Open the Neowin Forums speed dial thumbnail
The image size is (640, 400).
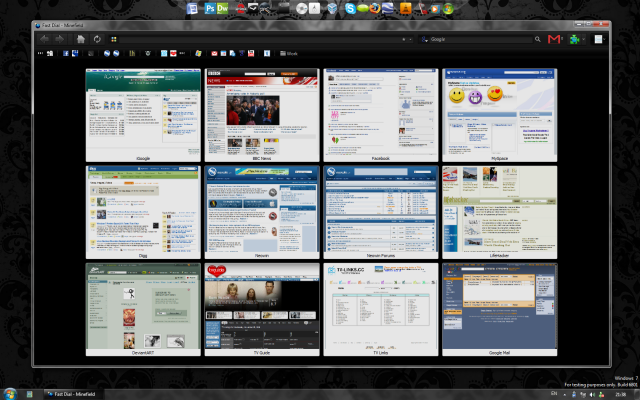point(381,212)
